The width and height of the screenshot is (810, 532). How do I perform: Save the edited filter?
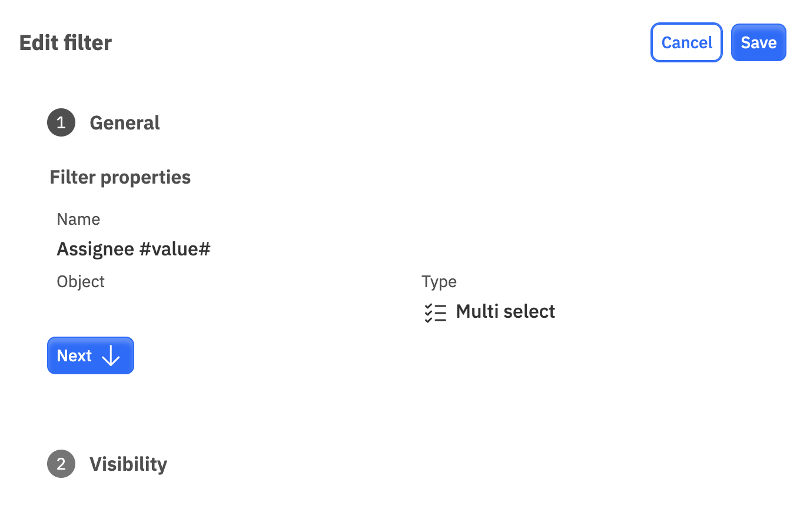(758, 42)
